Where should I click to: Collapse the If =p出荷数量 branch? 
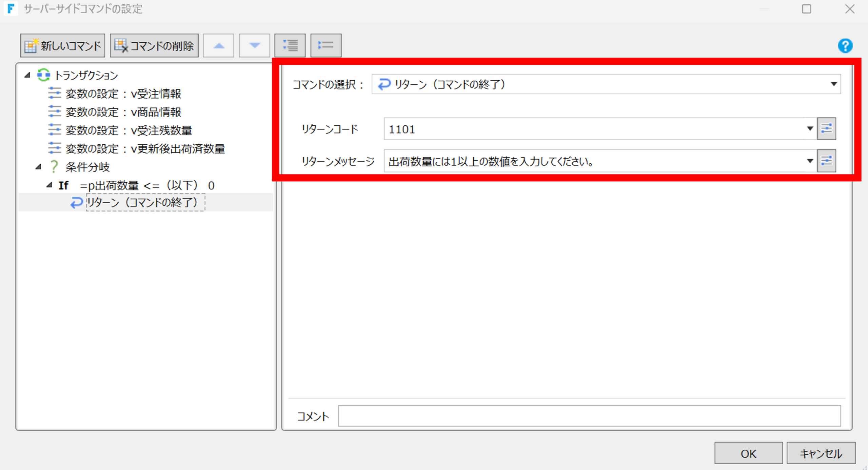[50, 185]
